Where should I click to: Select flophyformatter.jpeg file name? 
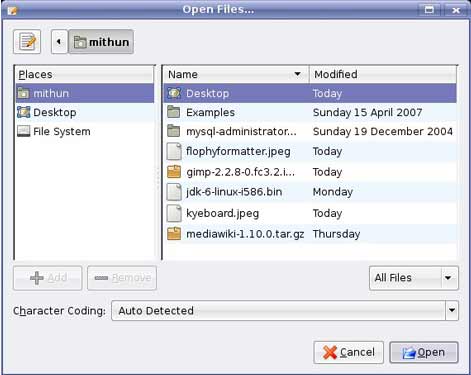tap(238, 152)
